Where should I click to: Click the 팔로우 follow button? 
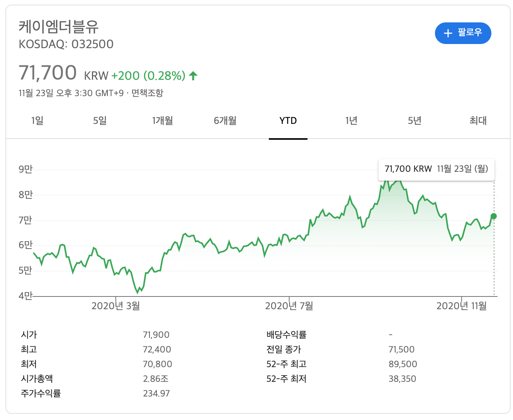tap(463, 33)
